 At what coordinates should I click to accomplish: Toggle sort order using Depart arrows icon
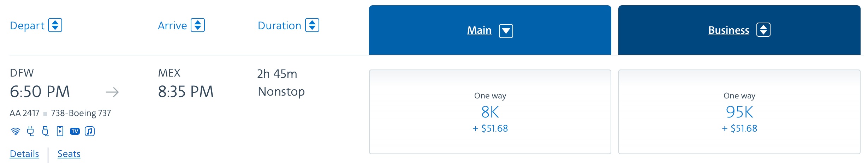55,25
